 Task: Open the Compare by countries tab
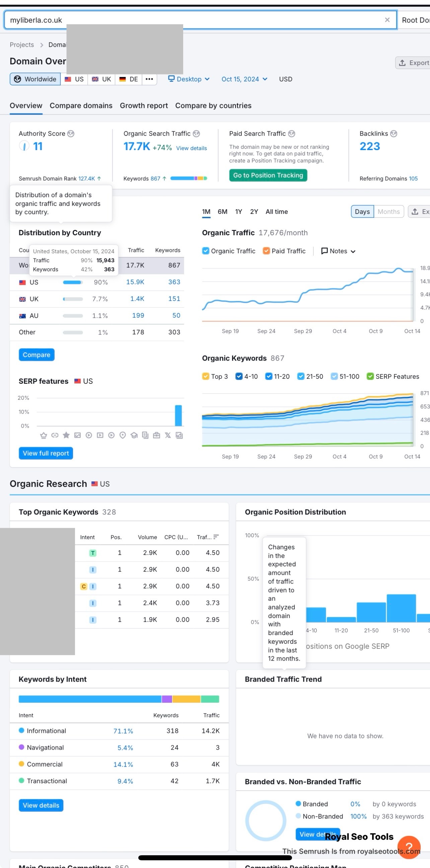[213, 106]
